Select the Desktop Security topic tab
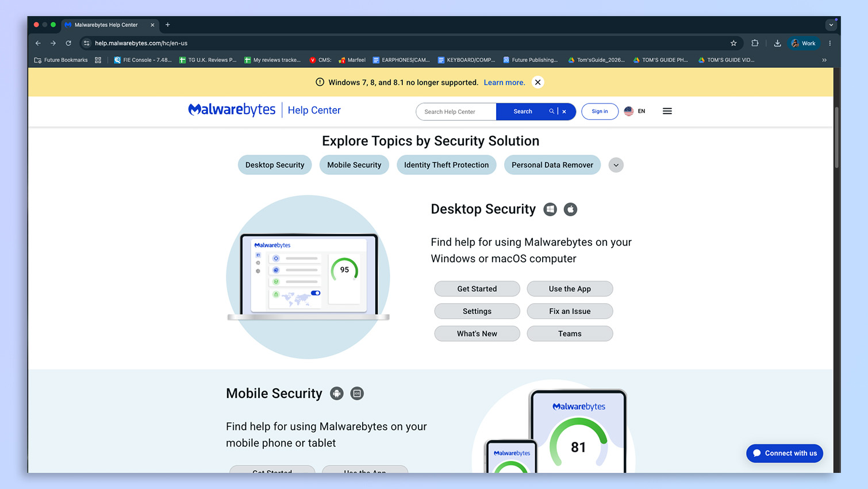The image size is (868, 489). [x=275, y=165]
